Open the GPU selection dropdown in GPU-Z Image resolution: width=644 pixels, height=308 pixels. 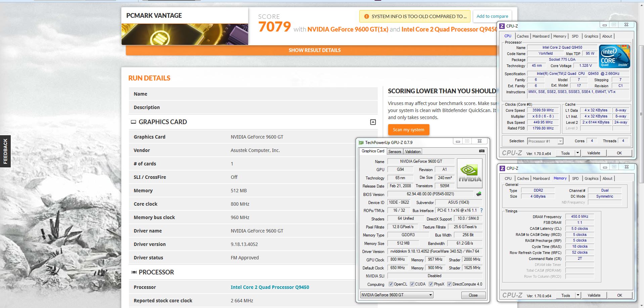(397, 295)
